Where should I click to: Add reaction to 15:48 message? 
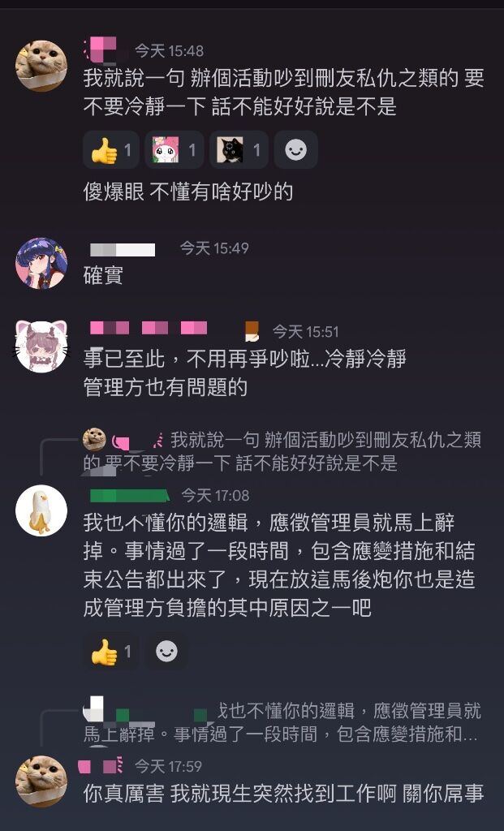pyautogui.click(x=295, y=150)
